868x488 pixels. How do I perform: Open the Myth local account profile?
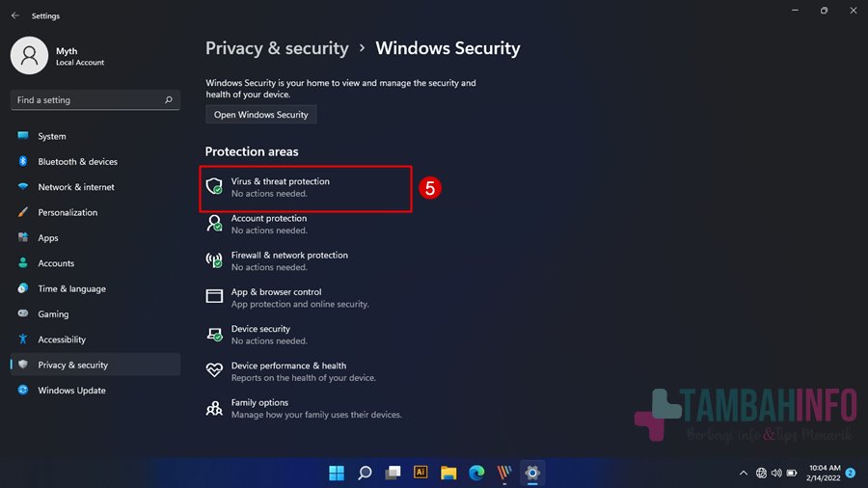pos(58,56)
